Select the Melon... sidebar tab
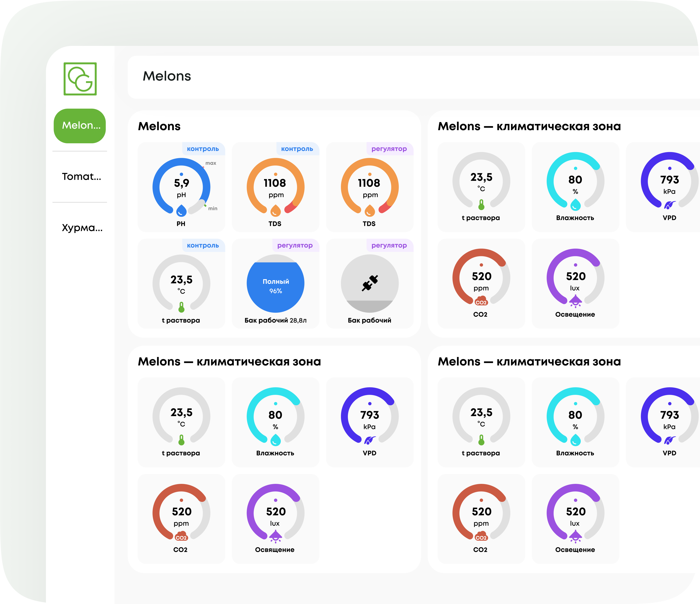700x604 pixels. pyautogui.click(x=80, y=126)
